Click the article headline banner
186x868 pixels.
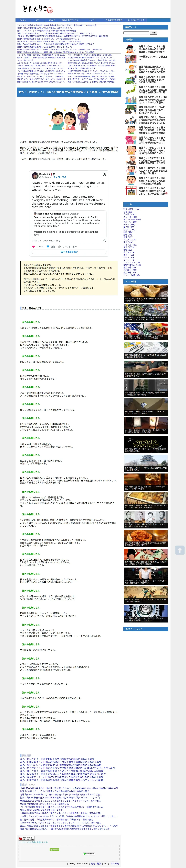tap(69, 92)
